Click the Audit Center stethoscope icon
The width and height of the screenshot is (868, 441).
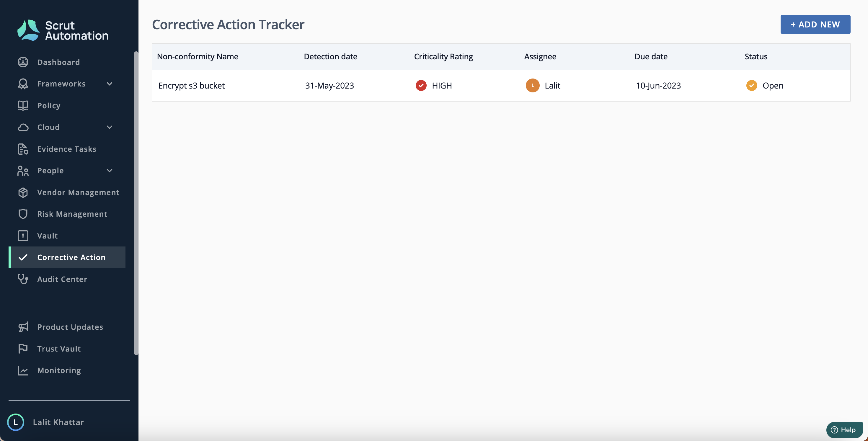(x=23, y=279)
